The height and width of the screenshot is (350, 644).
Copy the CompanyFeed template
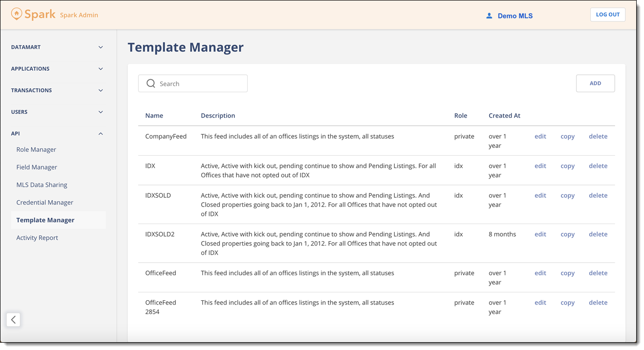tap(567, 137)
